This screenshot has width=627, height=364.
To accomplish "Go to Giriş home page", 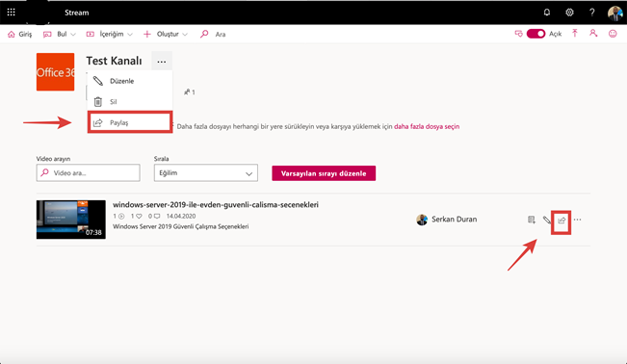I will tap(19, 34).
